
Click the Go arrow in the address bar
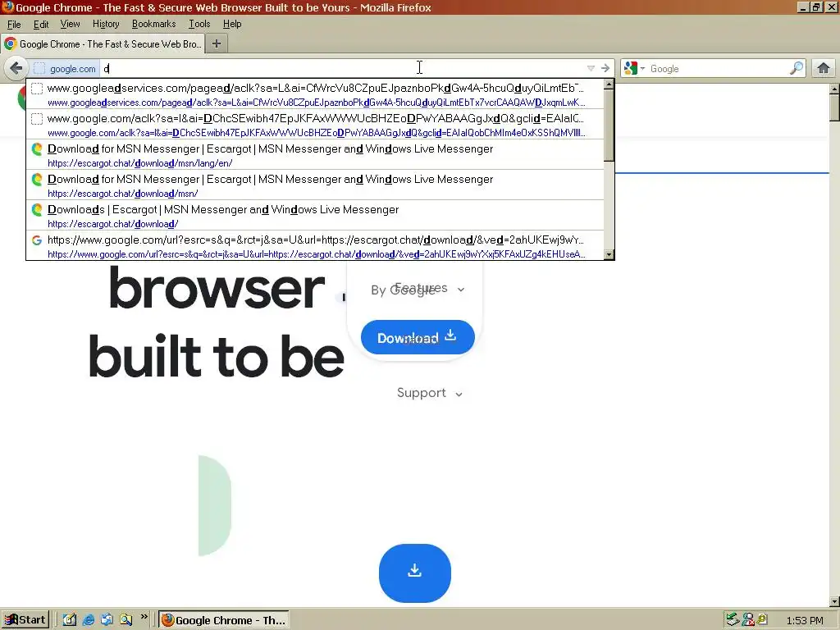coord(605,68)
